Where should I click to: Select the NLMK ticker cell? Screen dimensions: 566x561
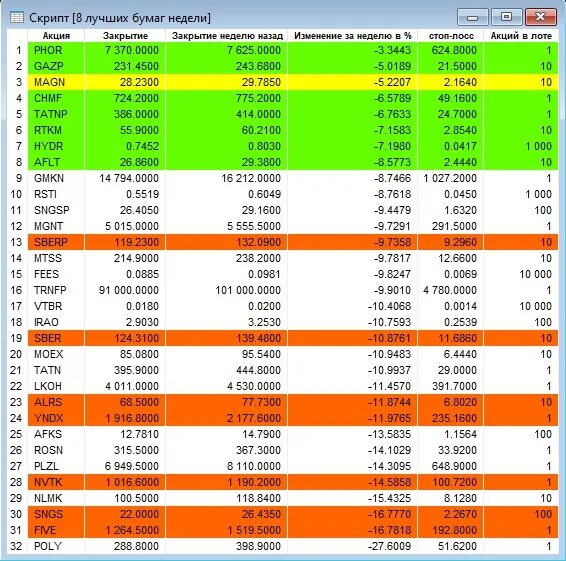click(56, 498)
